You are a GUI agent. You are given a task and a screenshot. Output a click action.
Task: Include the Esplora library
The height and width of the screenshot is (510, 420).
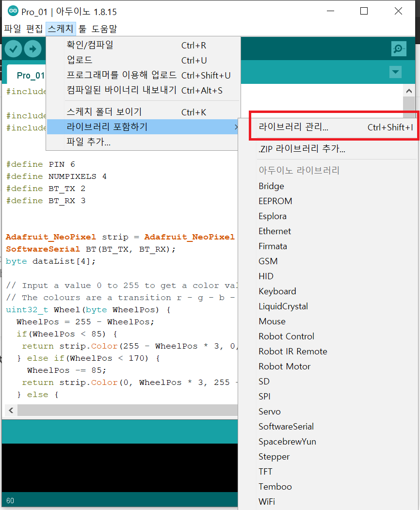[329, 216]
